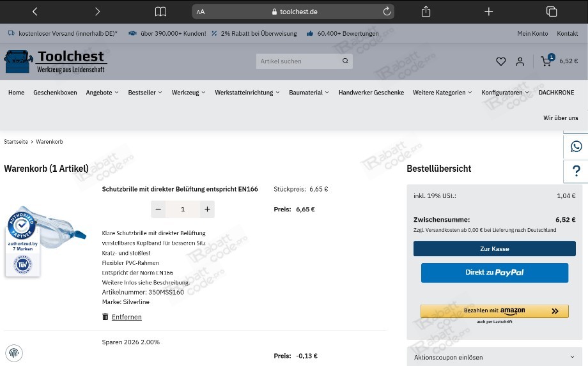Expand the Baumaterial dropdown
588x366 pixels.
(309, 93)
